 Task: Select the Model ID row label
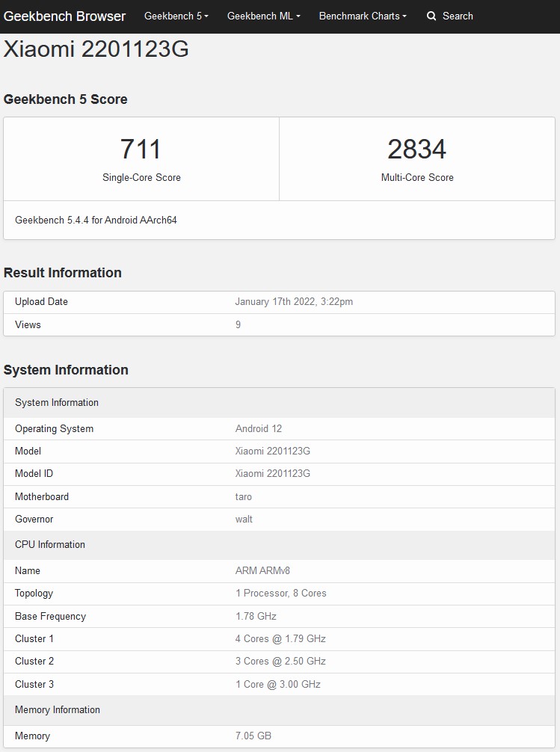point(34,474)
